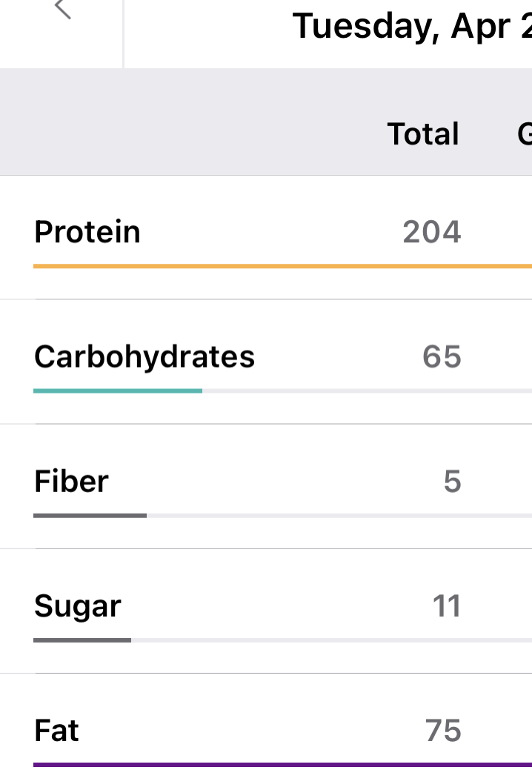Tap the Fat total value 75
The width and height of the screenshot is (532, 770).
[x=443, y=731]
